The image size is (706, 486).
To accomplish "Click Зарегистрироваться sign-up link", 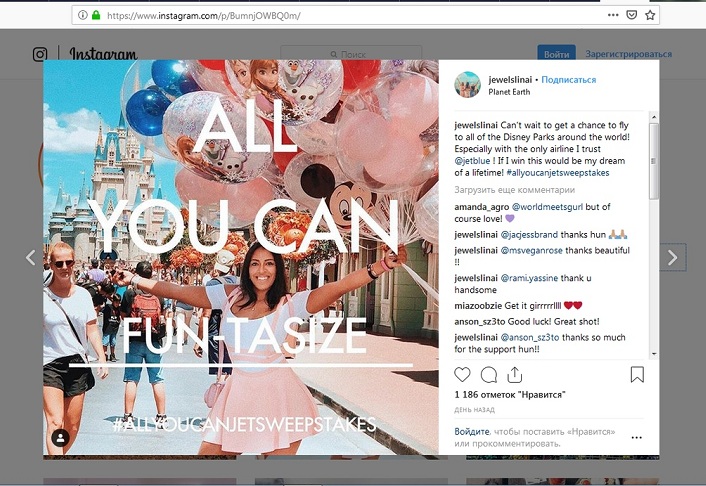I will [629, 54].
